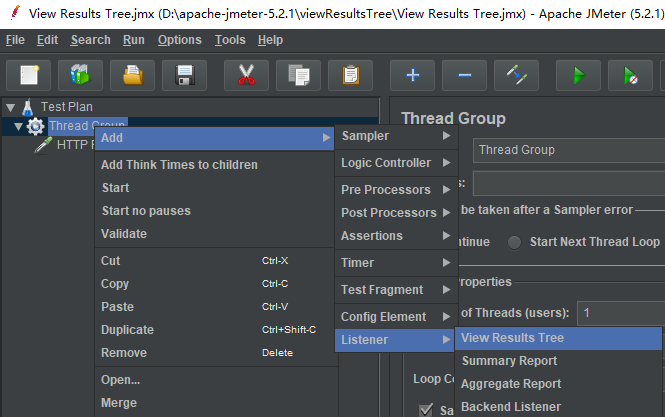Select Open... in context menu
The height and width of the screenshot is (417, 665).
215,379
